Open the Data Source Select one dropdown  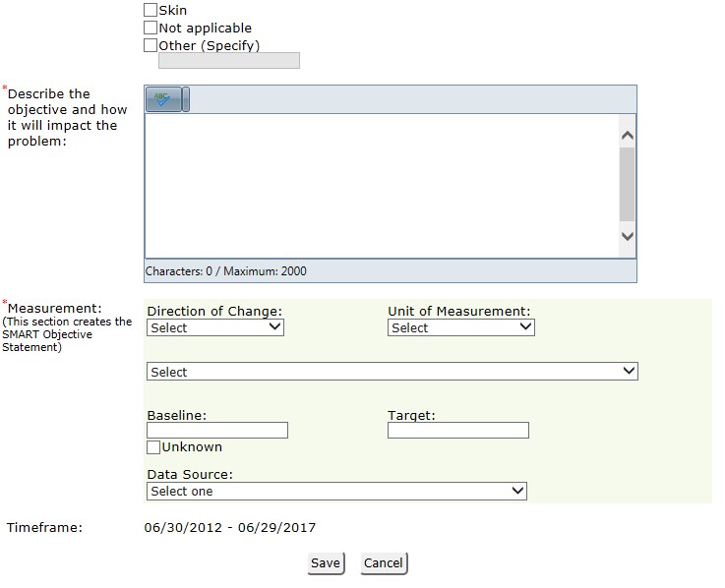336,491
